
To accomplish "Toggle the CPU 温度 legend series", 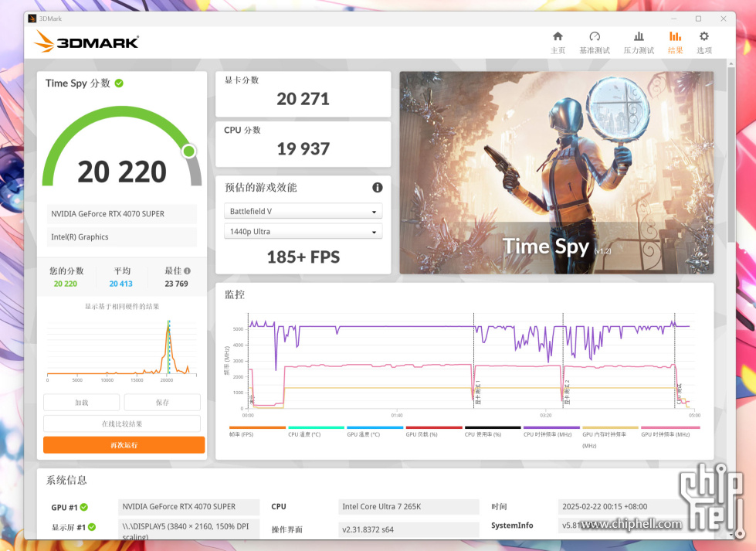I will point(317,431).
